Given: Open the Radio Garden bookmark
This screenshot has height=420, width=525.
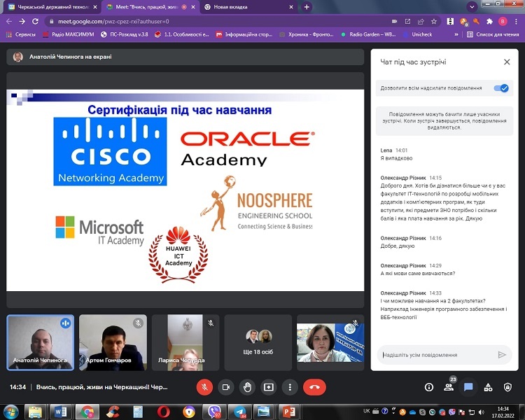Looking at the screenshot, I should 368,34.
